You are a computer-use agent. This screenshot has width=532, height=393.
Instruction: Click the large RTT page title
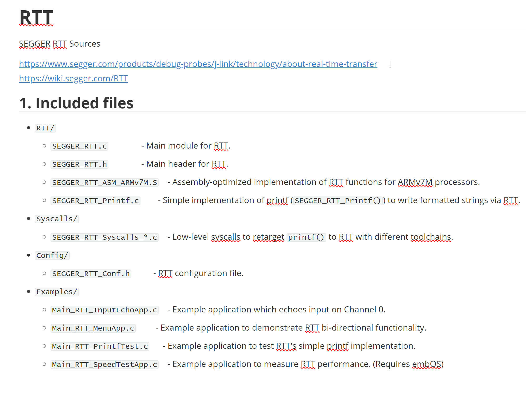[x=36, y=17]
